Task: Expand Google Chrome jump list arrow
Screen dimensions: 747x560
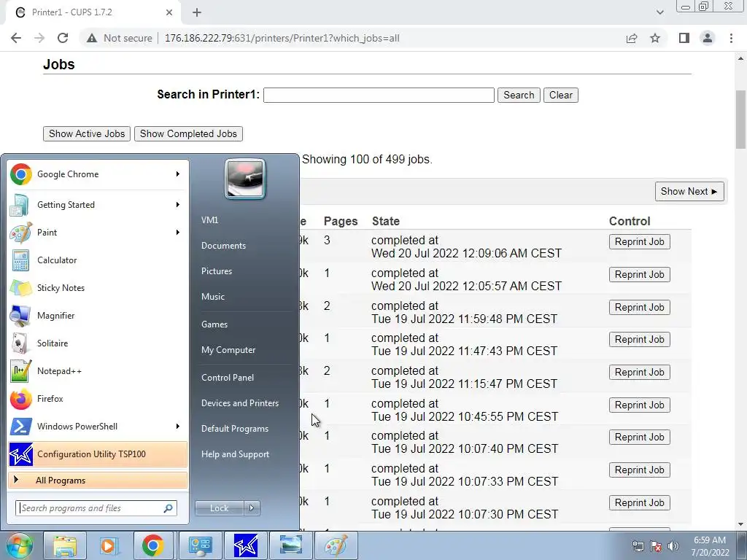Action: click(x=178, y=174)
